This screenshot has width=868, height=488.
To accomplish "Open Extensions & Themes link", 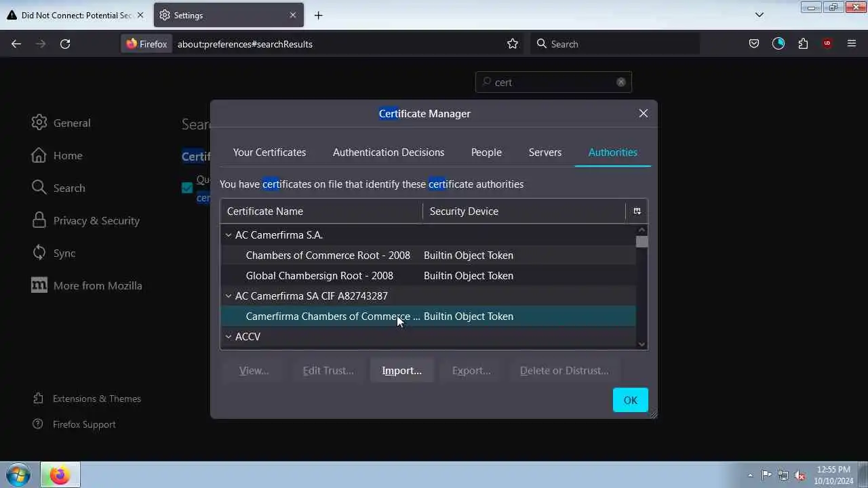I will (x=87, y=399).
